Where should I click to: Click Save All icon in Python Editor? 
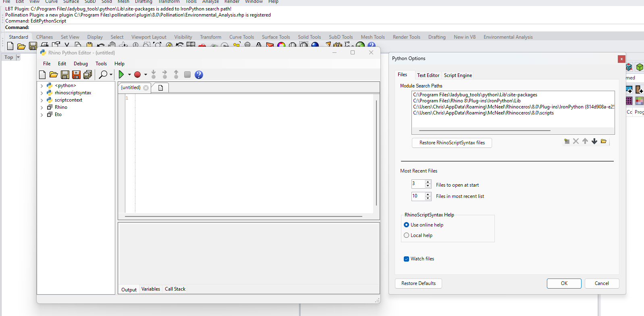point(87,75)
